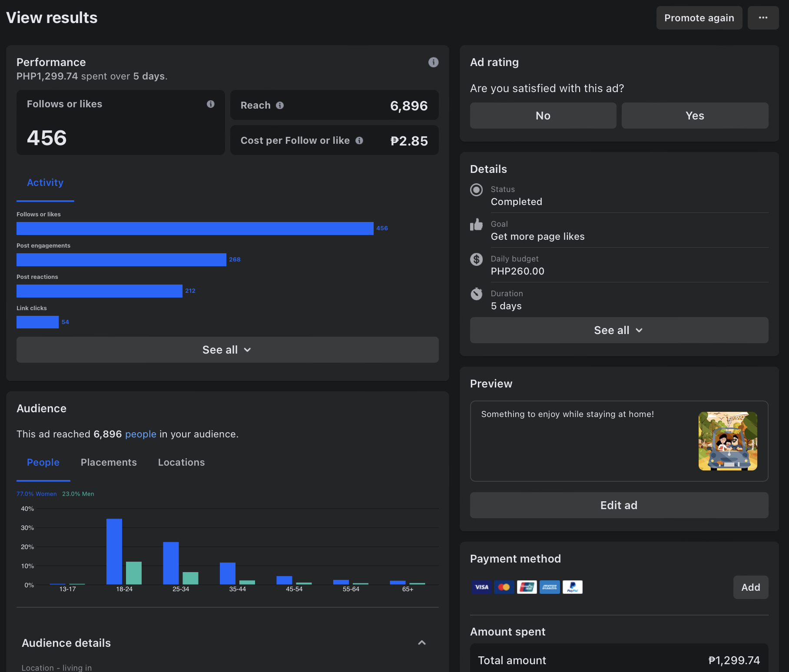
Task: Select the Activity tab
Action: 45,183
